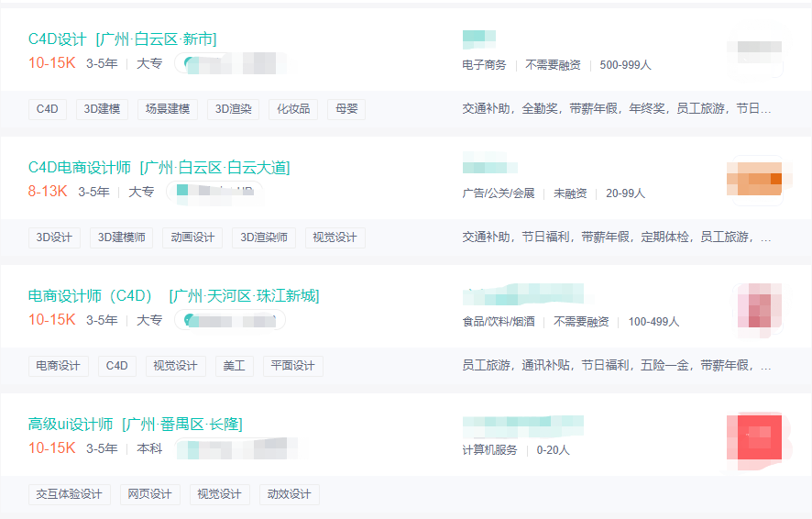This screenshot has height=519, width=812.
Task: Click the 3D渲染师 tag
Action: pos(264,237)
